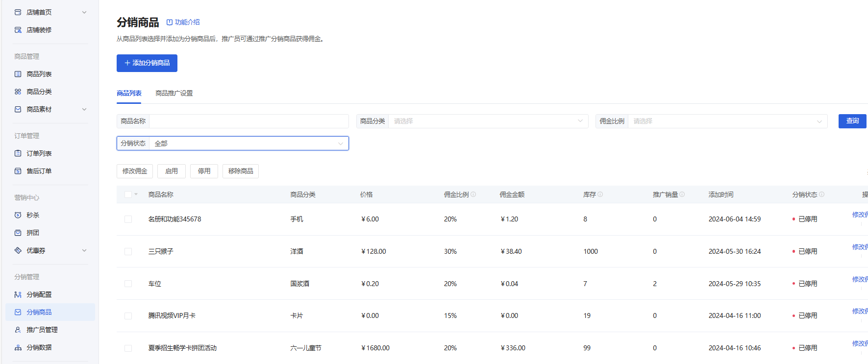Click the 订单列表 sidebar icon
The height and width of the screenshot is (364, 868).
(18, 153)
